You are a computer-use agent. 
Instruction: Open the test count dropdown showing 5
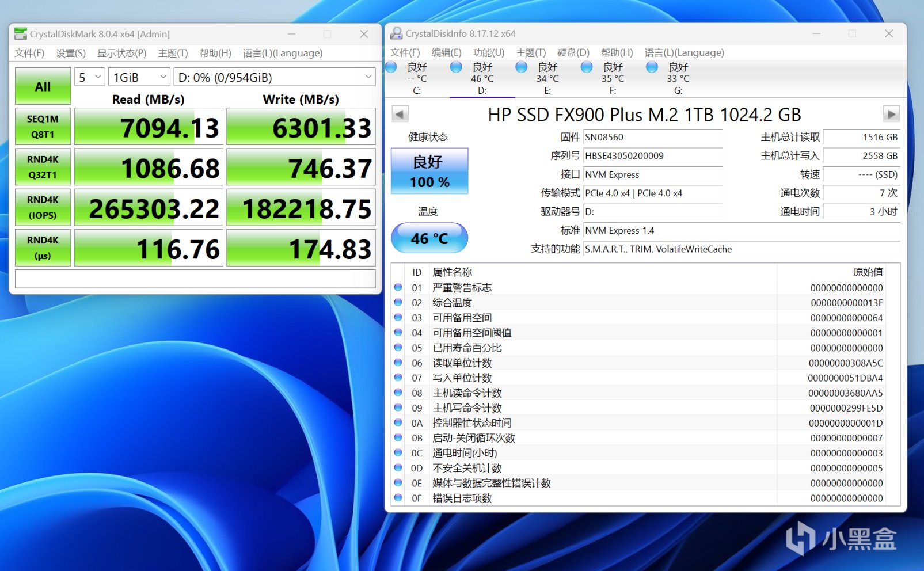click(x=90, y=77)
